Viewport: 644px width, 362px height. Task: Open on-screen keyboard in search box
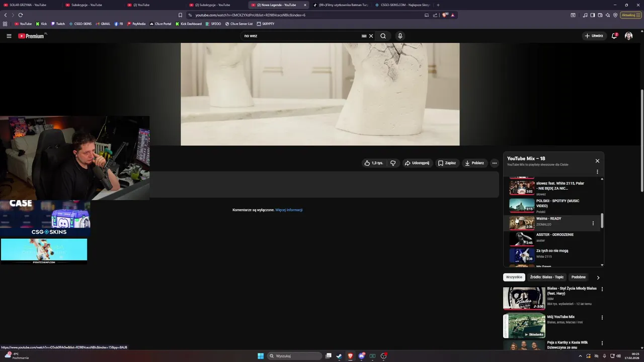point(364,36)
